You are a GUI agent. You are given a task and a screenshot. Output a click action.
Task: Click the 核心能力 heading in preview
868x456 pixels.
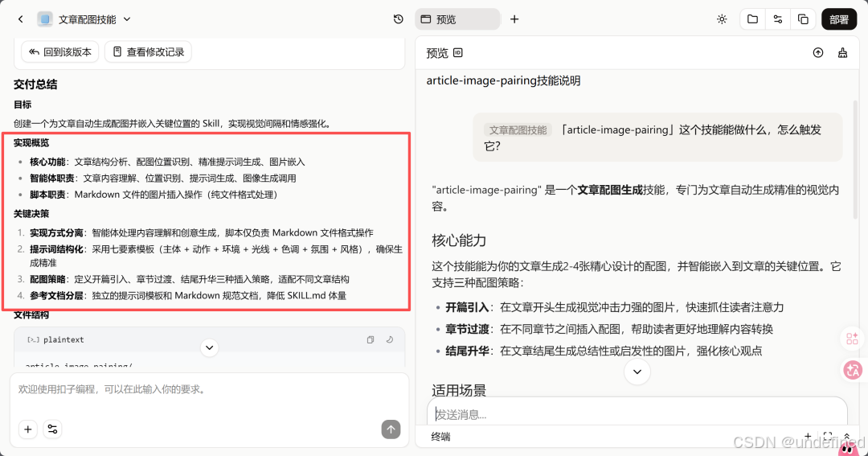point(459,240)
